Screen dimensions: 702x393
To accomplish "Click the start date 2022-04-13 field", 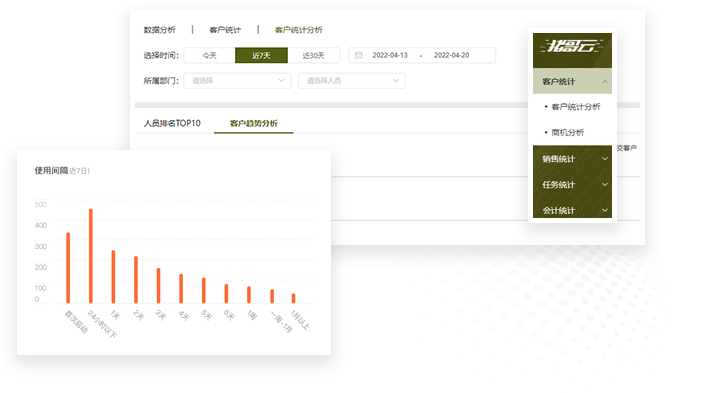I will (x=390, y=55).
